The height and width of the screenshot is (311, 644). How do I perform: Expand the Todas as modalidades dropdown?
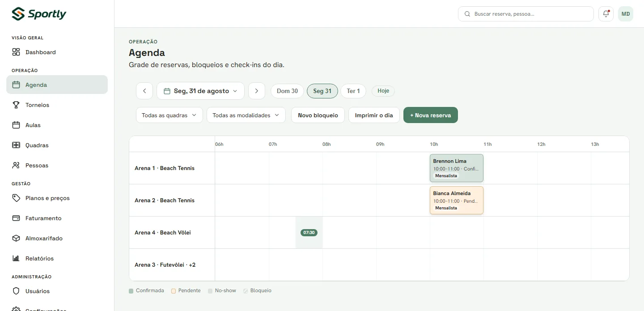pos(246,115)
